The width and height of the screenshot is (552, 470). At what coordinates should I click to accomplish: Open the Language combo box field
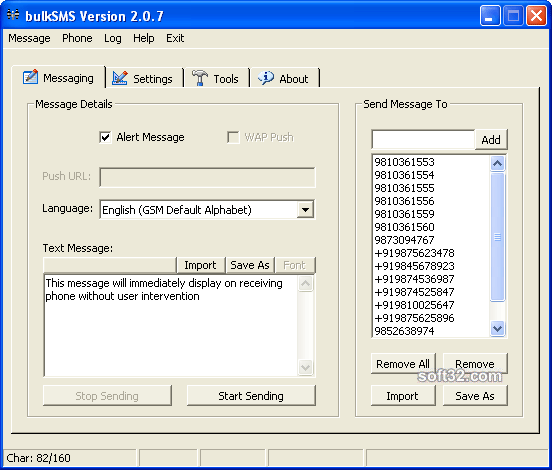[x=207, y=210]
